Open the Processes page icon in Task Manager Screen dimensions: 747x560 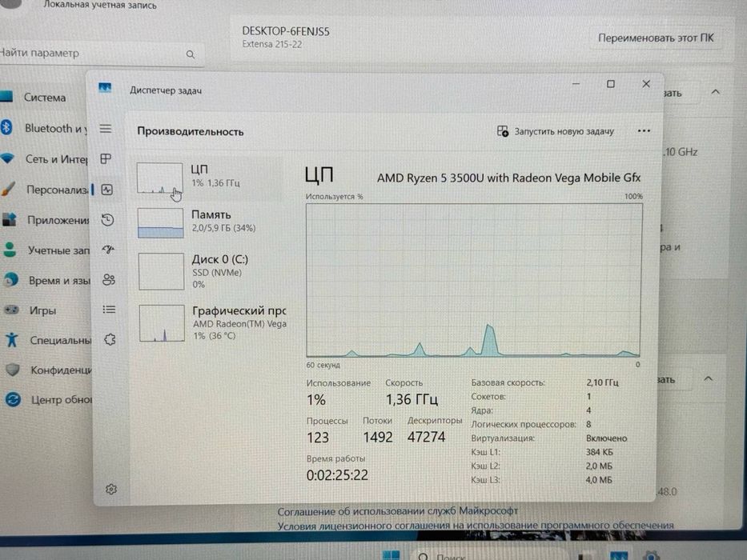[x=106, y=158]
